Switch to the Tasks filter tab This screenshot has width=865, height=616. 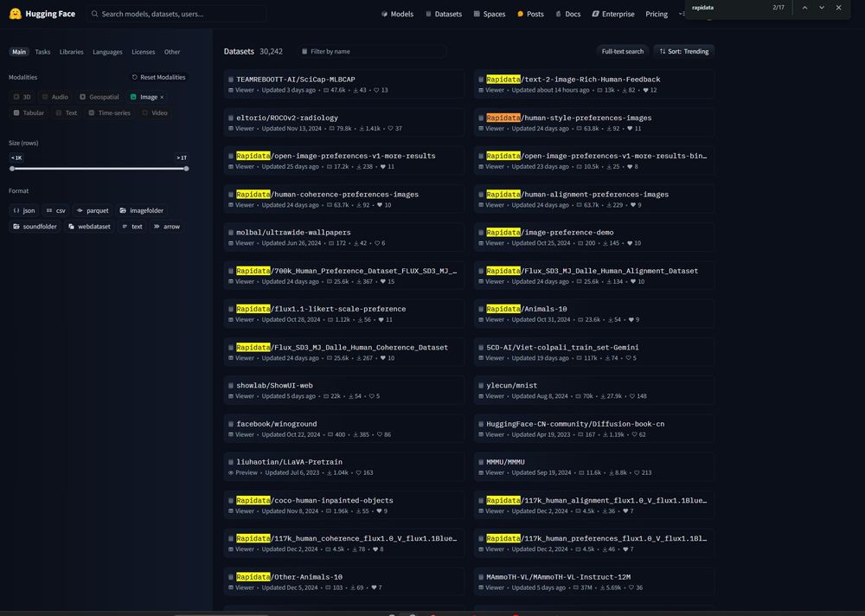(42, 52)
